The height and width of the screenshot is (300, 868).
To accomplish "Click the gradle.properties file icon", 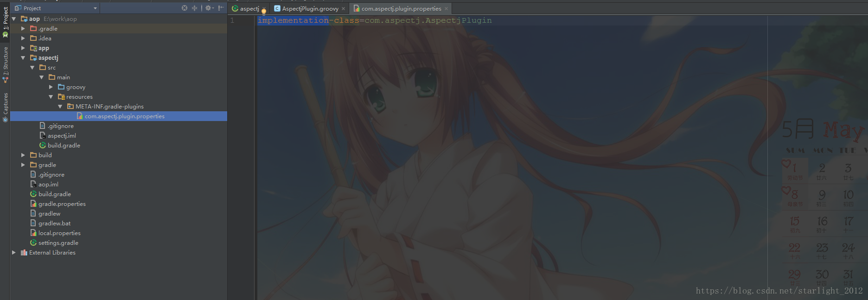I will [x=33, y=204].
